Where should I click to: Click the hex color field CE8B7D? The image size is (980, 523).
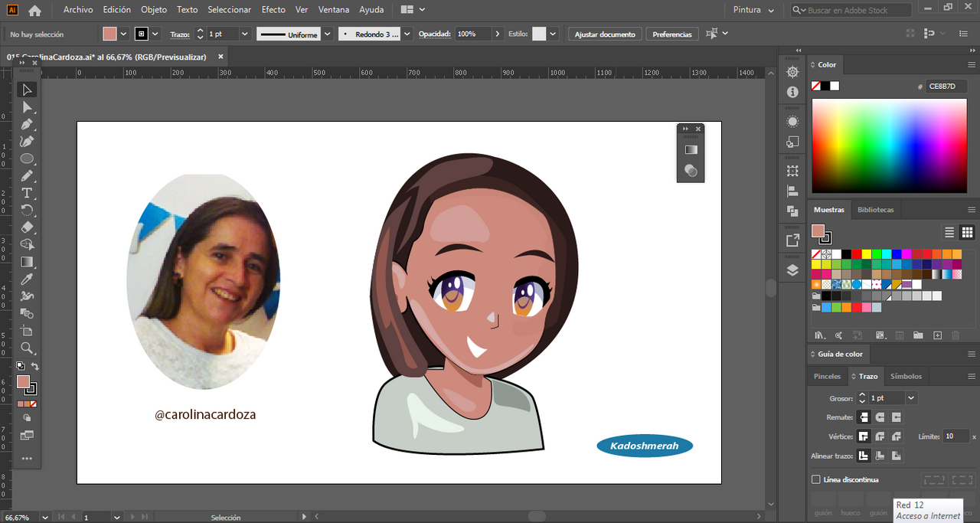click(x=946, y=87)
